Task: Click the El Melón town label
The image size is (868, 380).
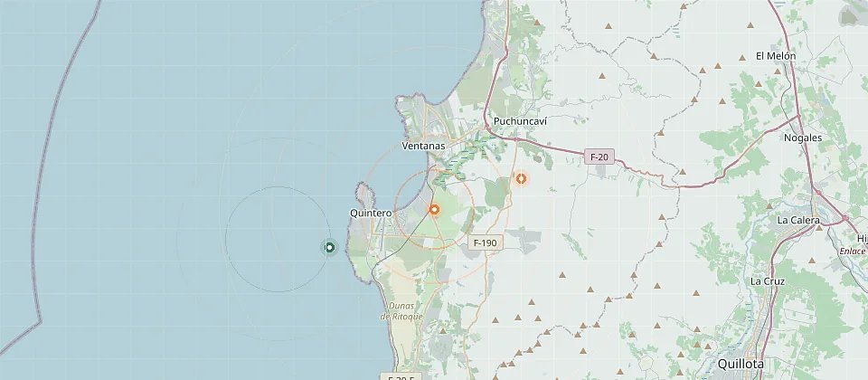Action: point(776,56)
